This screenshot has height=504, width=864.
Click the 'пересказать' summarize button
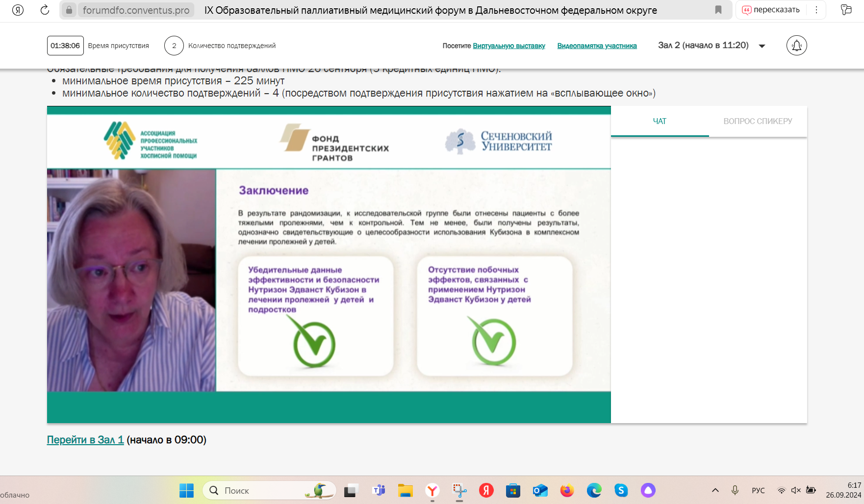[x=771, y=10]
